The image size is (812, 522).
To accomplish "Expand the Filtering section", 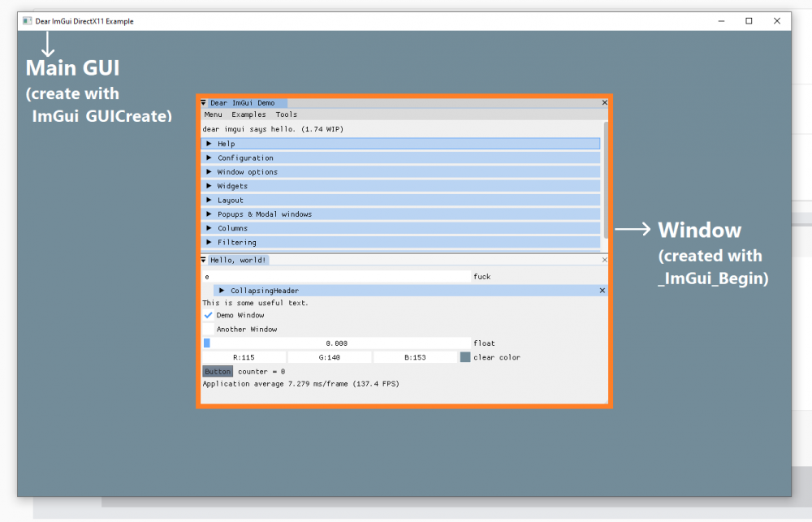I will tap(400, 242).
